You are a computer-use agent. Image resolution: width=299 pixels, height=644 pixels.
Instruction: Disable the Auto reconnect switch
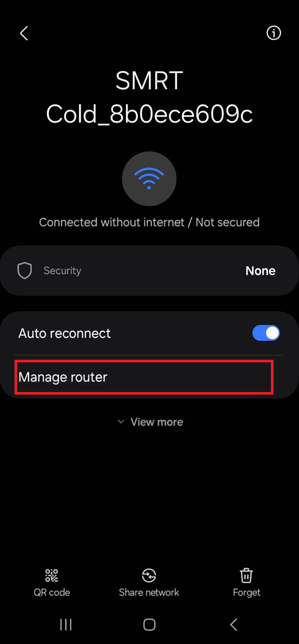[x=266, y=333]
